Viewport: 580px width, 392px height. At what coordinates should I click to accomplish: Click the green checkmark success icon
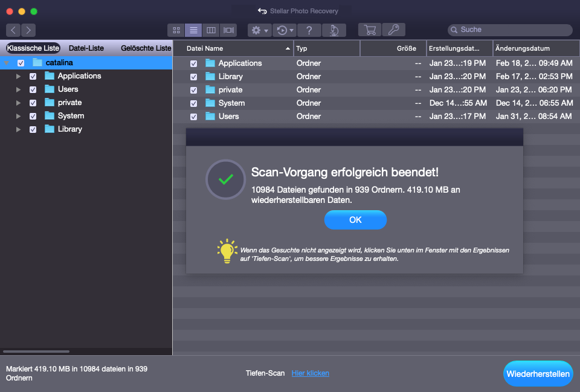coord(225,179)
